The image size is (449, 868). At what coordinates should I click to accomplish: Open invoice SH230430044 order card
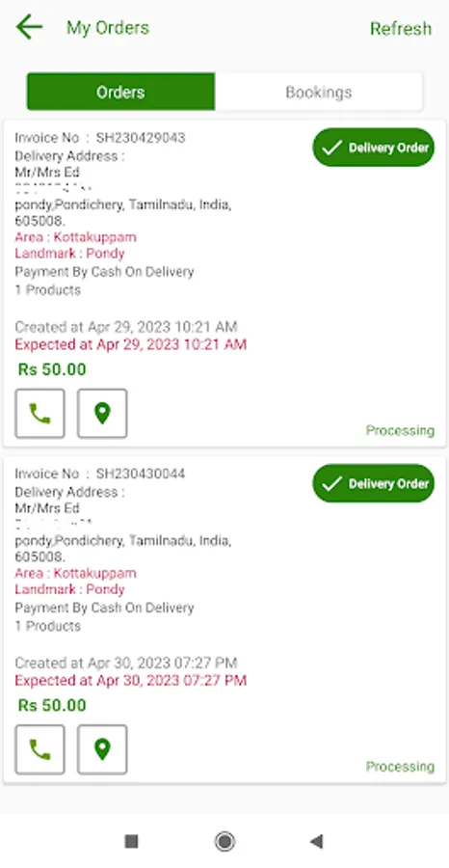pos(224,619)
